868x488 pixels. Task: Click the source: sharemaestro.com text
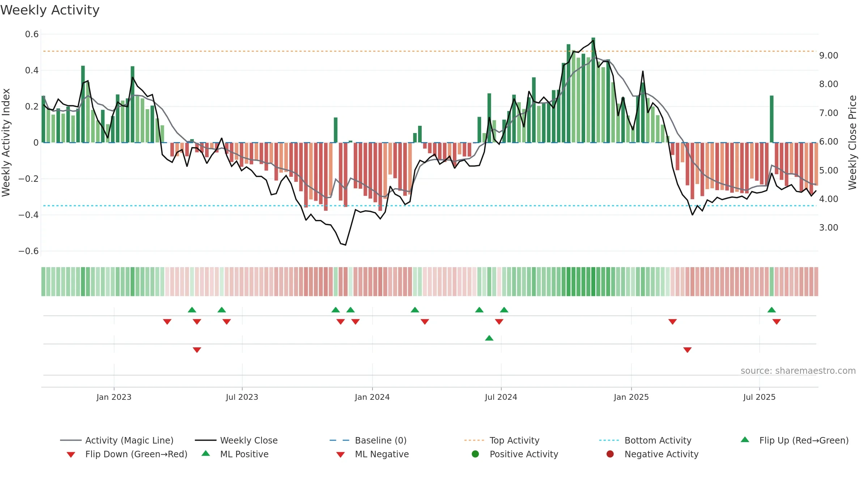click(x=798, y=371)
